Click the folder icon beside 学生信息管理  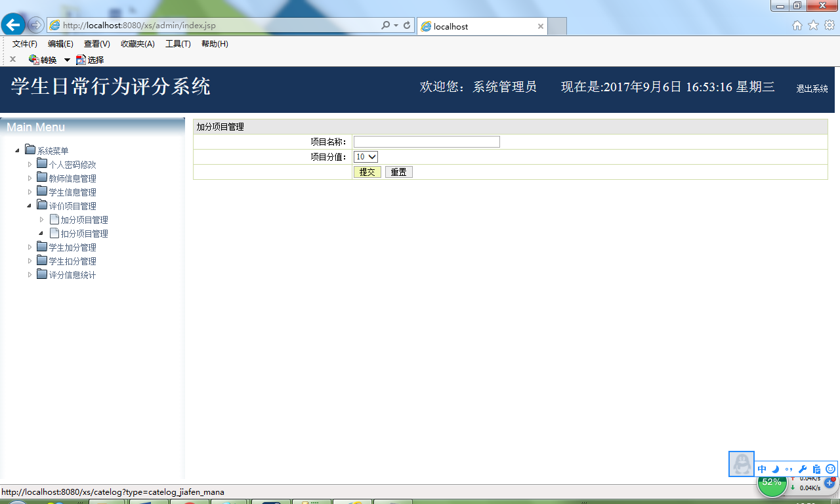tap(42, 191)
